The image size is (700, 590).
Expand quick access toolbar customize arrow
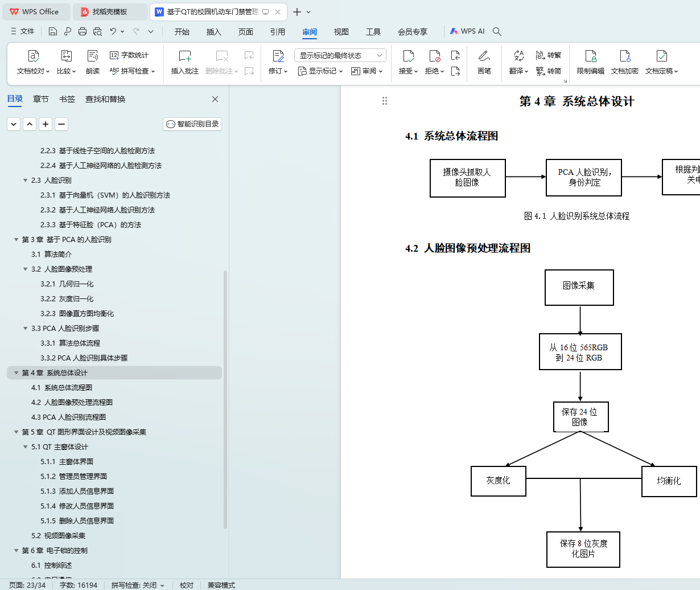[151, 31]
